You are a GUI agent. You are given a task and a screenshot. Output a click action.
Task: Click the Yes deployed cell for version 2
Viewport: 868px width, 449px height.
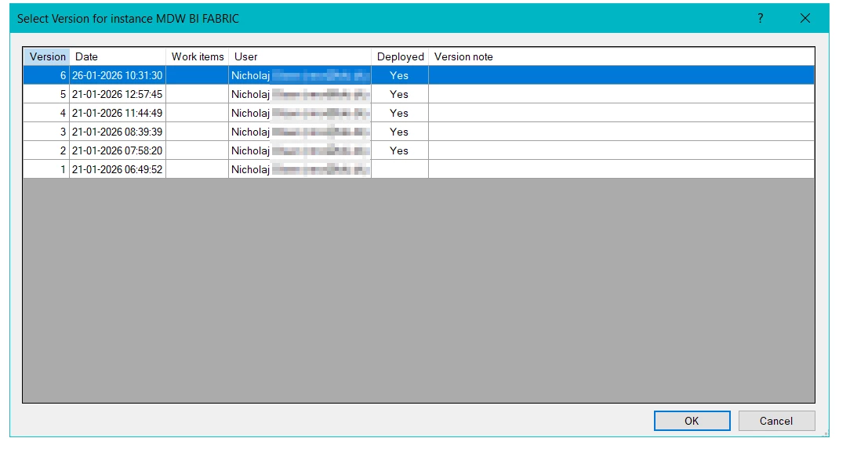[x=400, y=150]
